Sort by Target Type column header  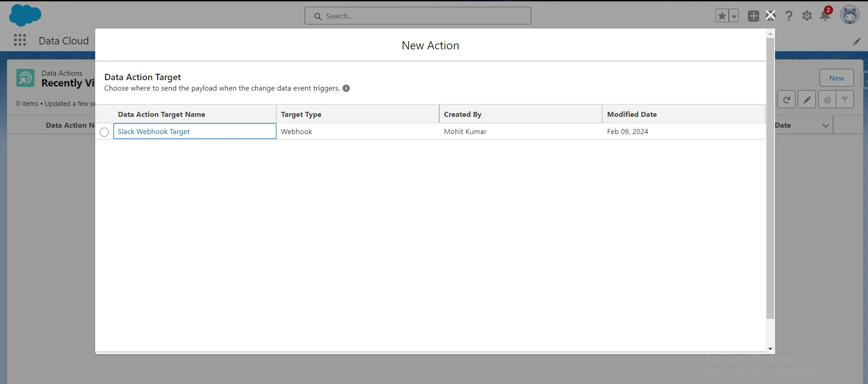[301, 115]
